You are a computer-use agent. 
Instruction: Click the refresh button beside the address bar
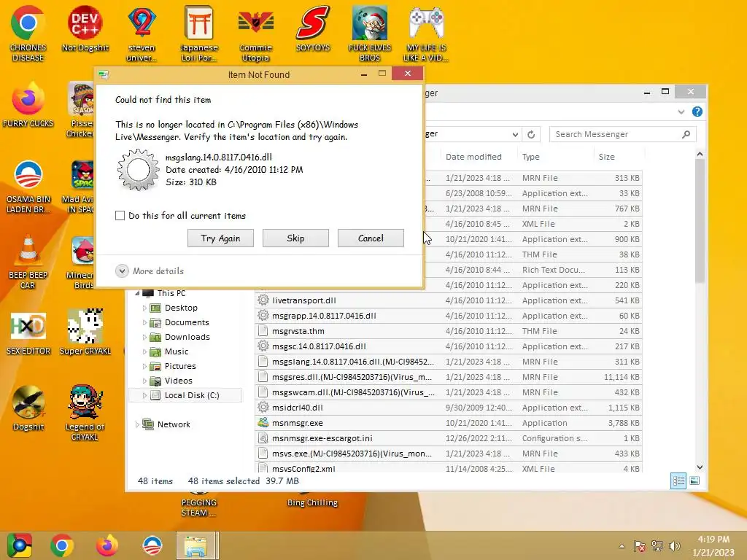(531, 134)
